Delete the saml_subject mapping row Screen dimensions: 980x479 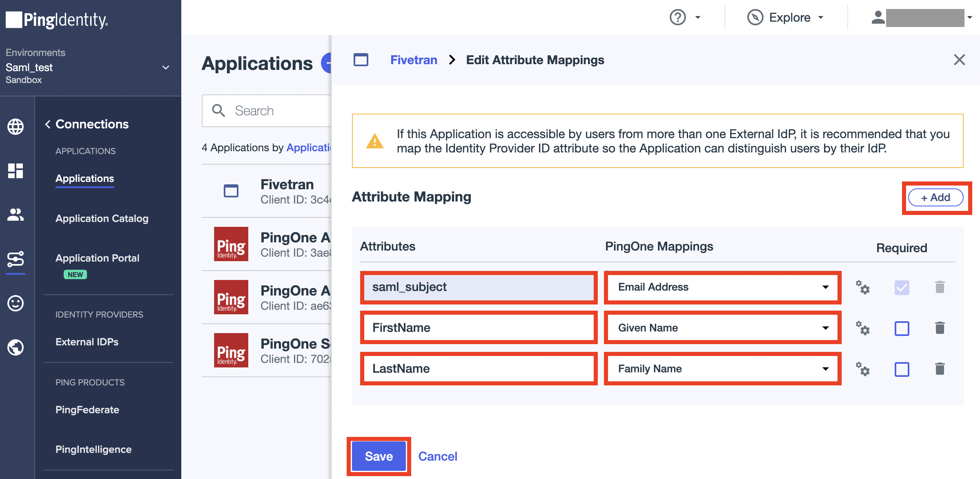(x=940, y=287)
